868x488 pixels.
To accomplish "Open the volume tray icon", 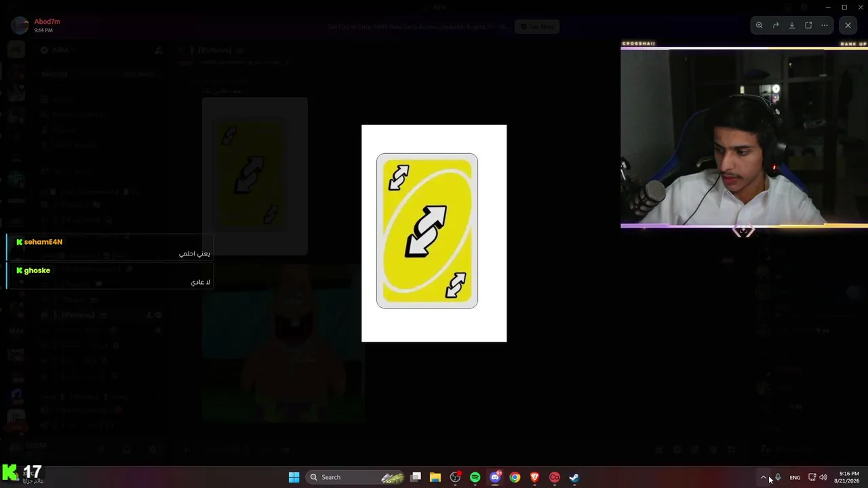I will click(x=823, y=477).
